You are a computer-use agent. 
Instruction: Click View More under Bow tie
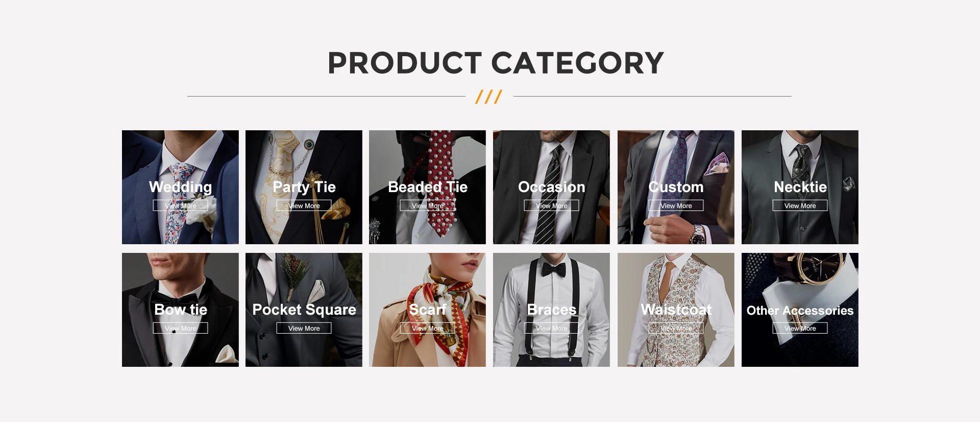180,328
